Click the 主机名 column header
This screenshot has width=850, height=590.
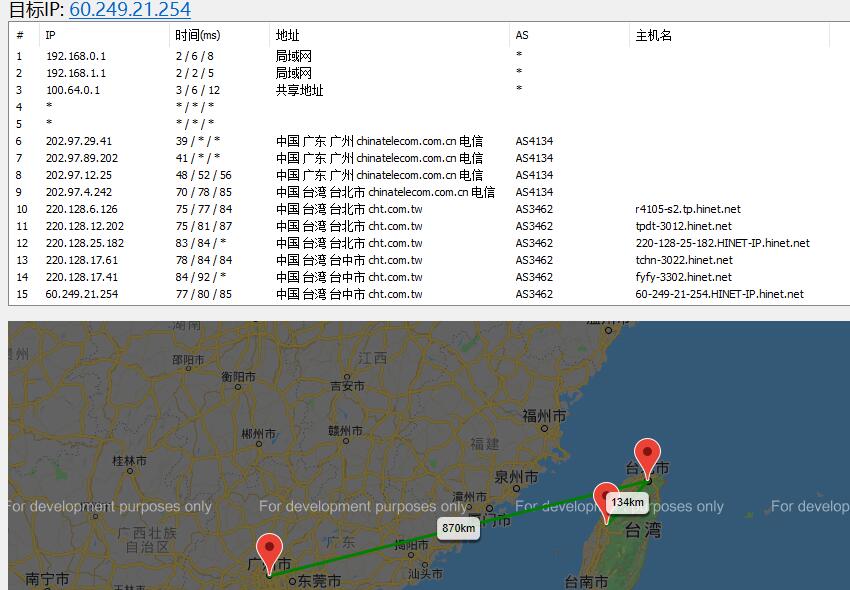tap(653, 35)
